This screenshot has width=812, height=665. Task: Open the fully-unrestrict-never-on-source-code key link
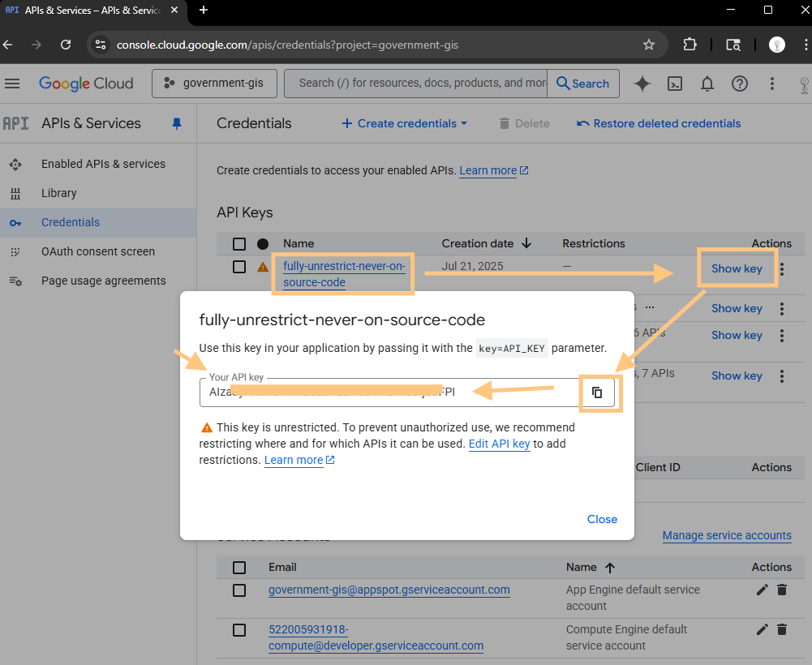344,274
